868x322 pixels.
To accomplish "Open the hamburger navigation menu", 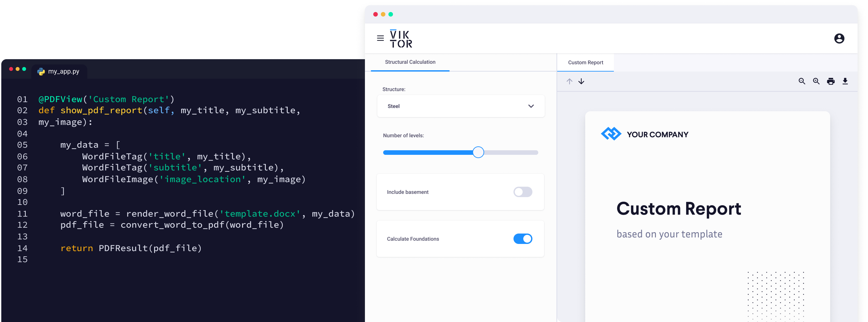I will click(x=380, y=38).
